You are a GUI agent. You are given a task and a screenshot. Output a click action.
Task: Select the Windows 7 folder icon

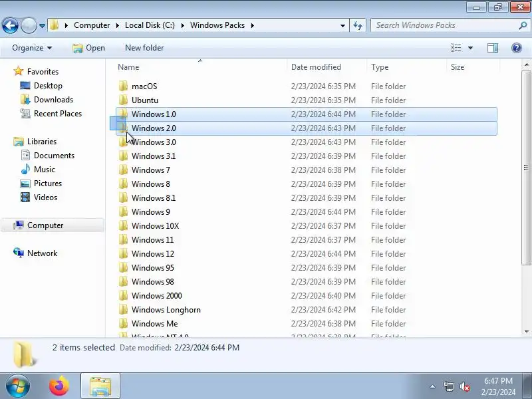[123, 170]
